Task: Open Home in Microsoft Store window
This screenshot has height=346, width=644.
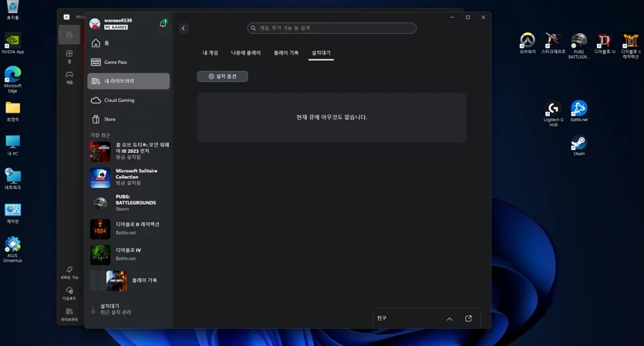Action: tap(69, 35)
